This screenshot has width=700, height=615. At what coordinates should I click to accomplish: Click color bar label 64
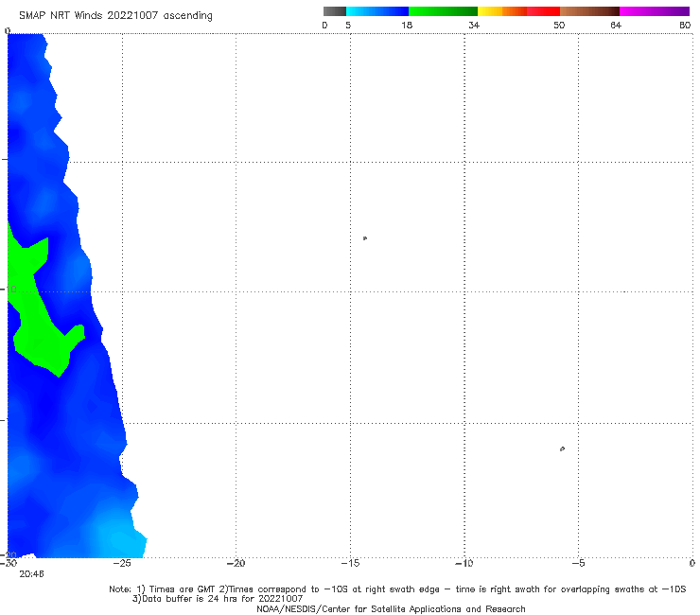(616, 25)
